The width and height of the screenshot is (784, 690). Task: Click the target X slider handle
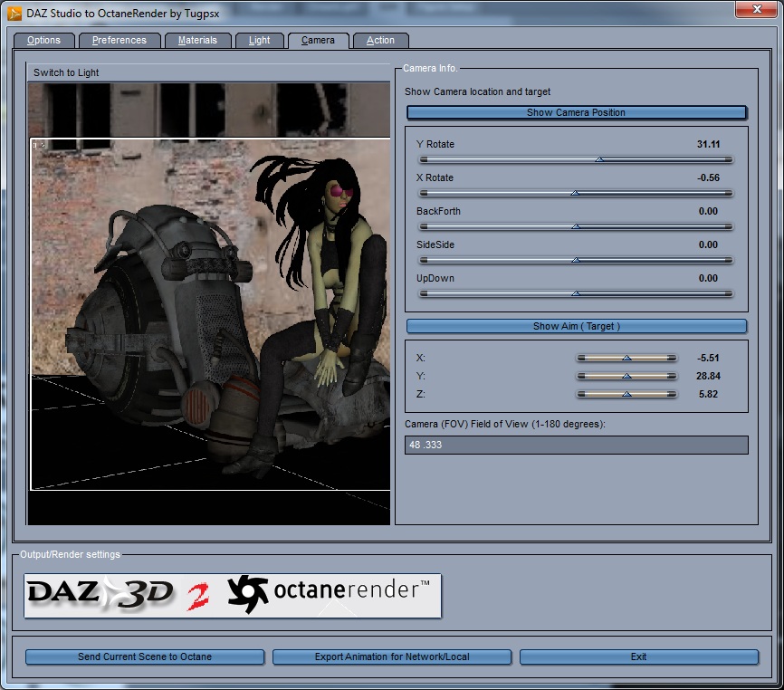pos(626,358)
